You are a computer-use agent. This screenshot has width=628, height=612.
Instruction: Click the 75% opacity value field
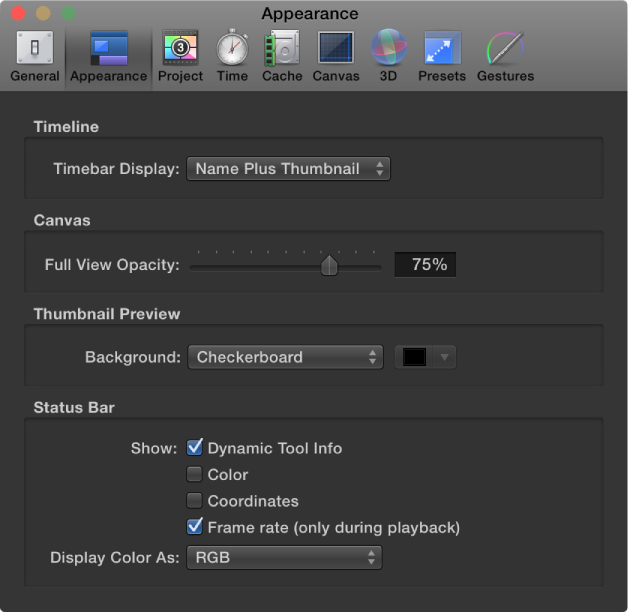coord(425,264)
